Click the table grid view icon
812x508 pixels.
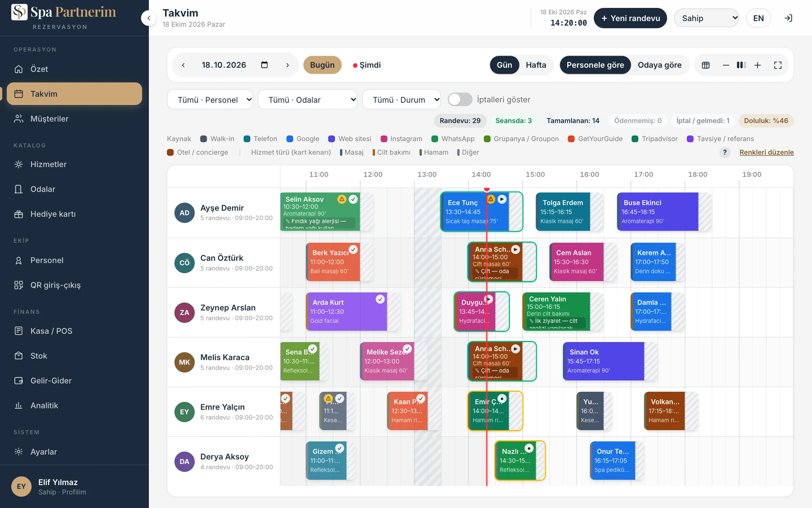706,65
